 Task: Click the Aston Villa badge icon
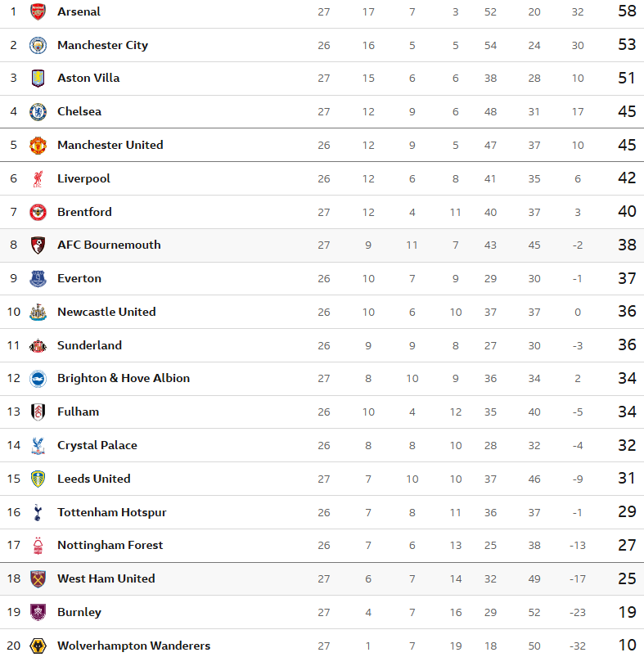tap(38, 79)
